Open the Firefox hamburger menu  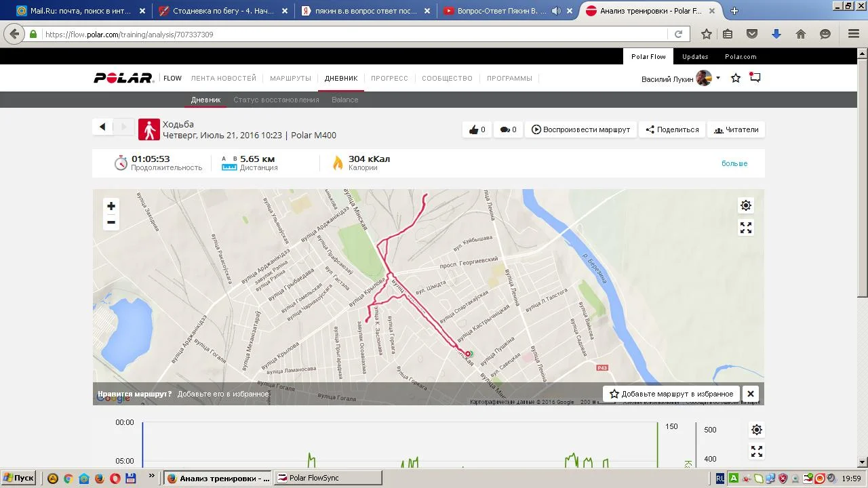[854, 34]
